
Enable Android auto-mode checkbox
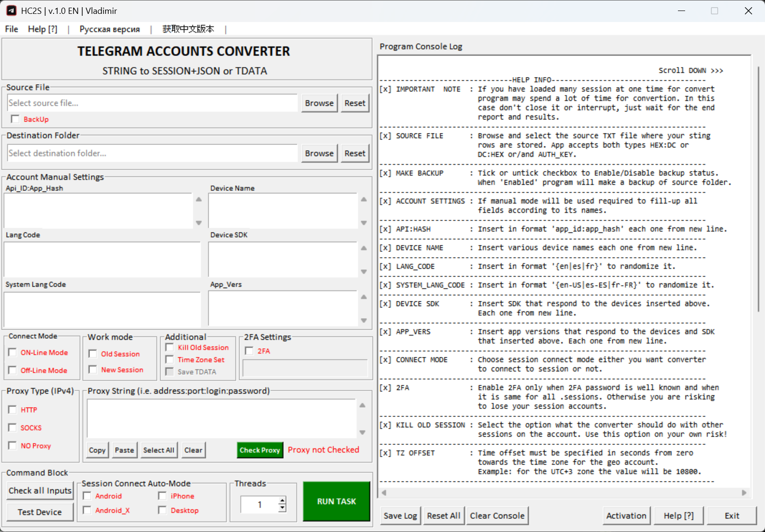(x=87, y=496)
